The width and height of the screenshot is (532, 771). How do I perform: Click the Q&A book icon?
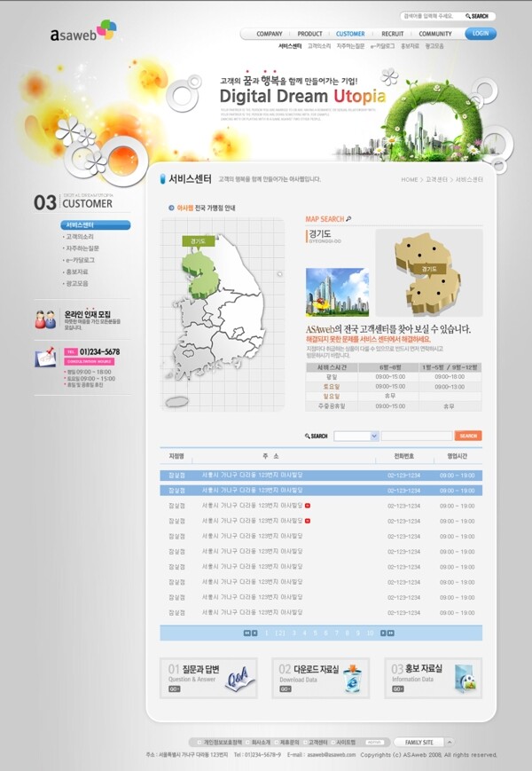(239, 679)
